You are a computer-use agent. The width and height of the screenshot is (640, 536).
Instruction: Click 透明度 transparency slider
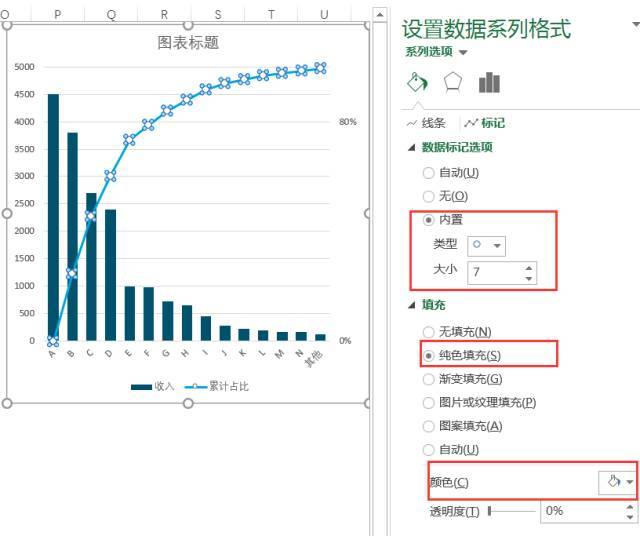(512, 511)
